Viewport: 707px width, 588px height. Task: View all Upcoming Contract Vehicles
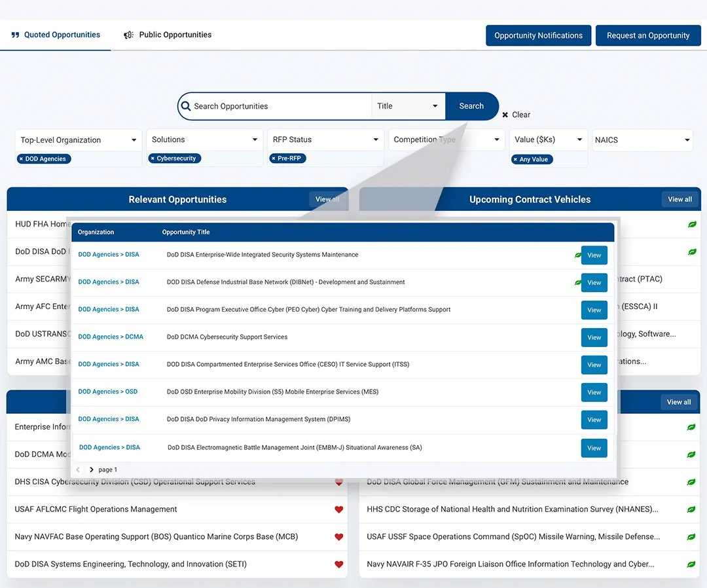point(680,199)
